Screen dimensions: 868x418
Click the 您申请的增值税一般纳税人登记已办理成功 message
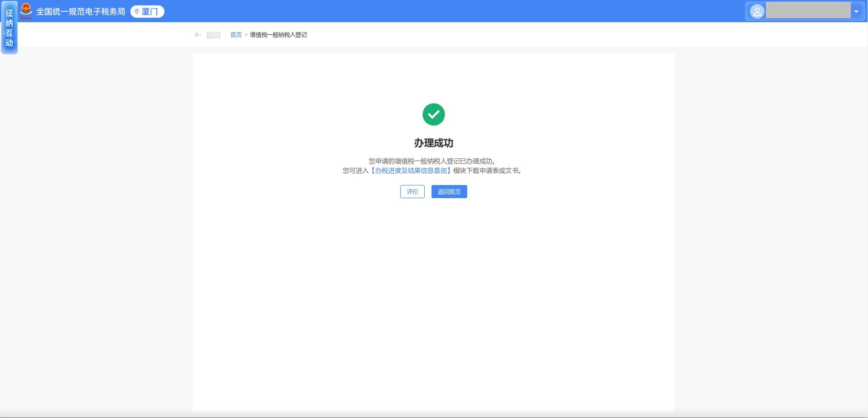[x=432, y=161]
